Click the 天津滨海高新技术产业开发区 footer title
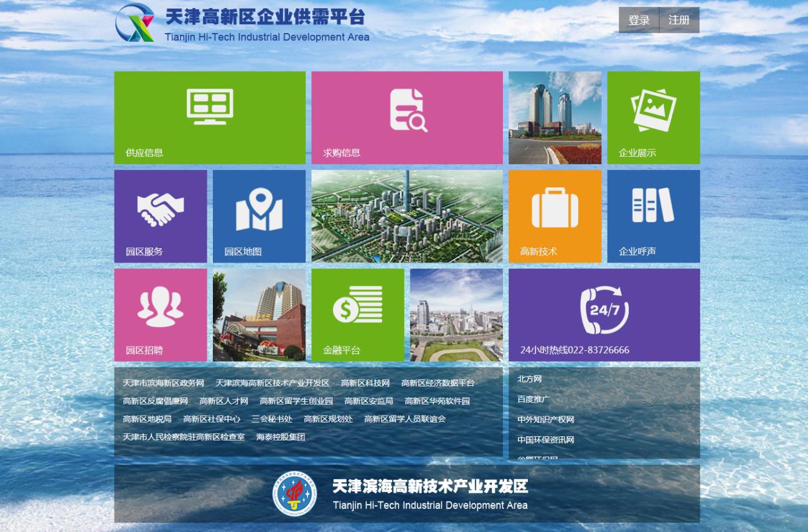This screenshot has height=532, width=808. [430, 486]
